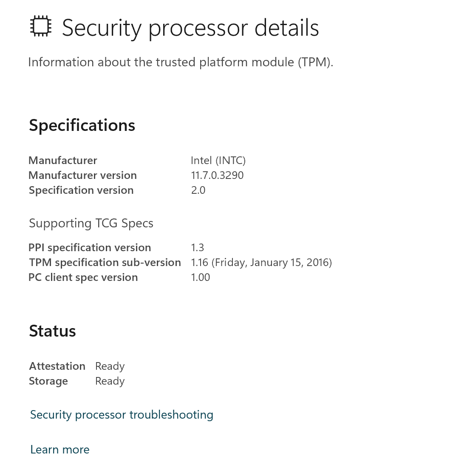Open the Learn more link
The width and height of the screenshot is (453, 476).
[x=60, y=450]
